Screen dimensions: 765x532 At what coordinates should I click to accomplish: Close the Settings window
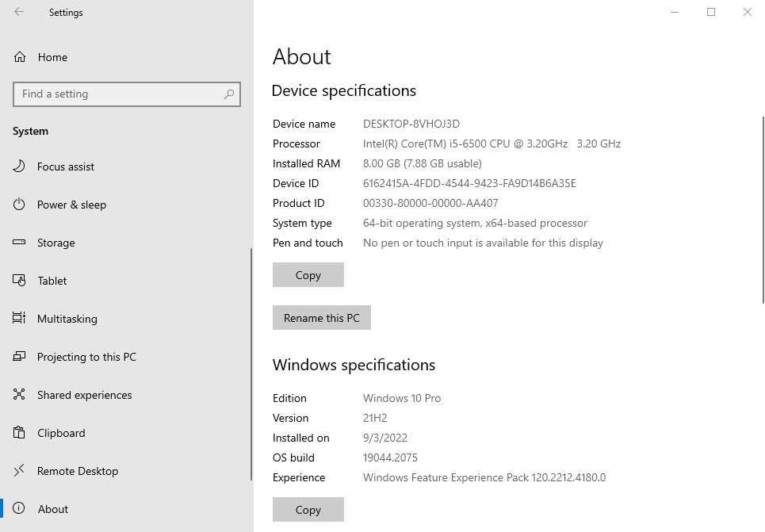coord(747,12)
